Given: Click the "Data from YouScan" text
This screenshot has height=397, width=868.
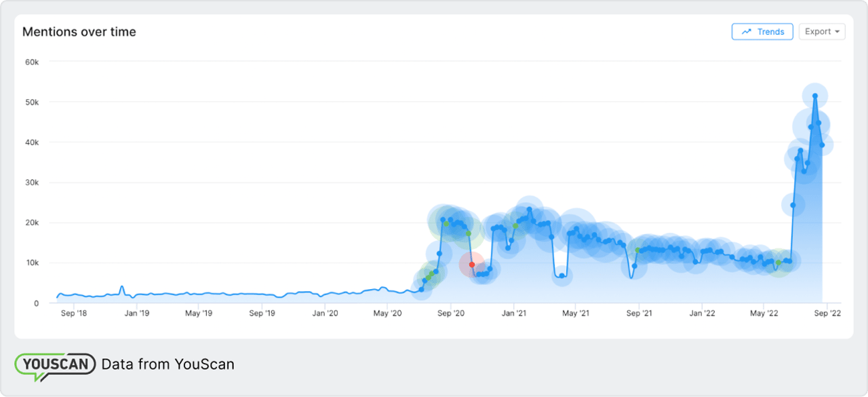Looking at the screenshot, I should [167, 364].
